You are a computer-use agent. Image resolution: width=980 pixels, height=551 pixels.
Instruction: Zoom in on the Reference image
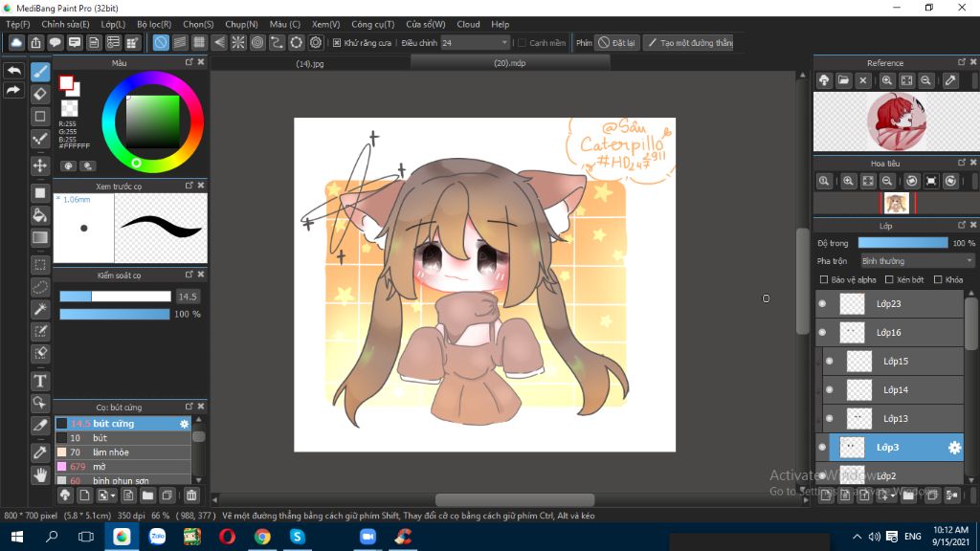coord(887,80)
